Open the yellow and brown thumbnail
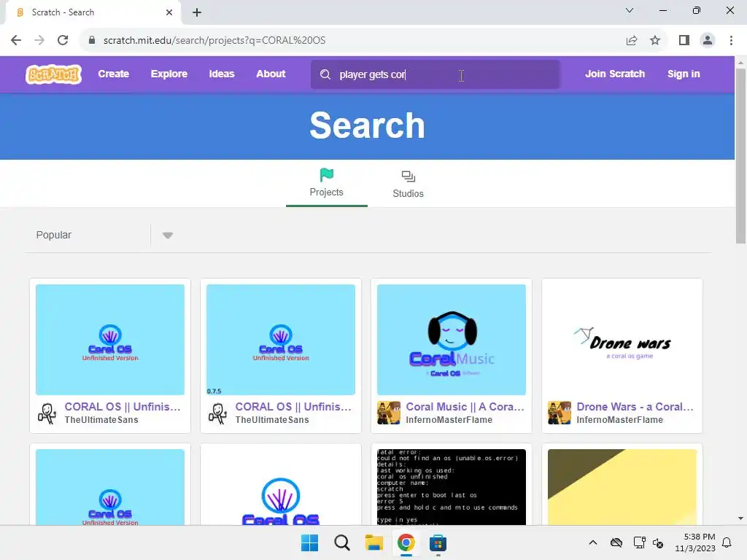The width and height of the screenshot is (747, 560). pyautogui.click(x=622, y=486)
